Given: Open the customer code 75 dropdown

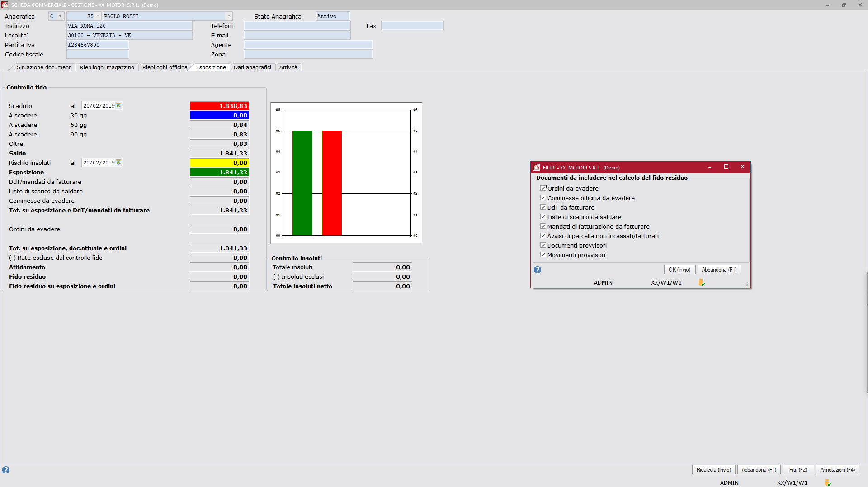Looking at the screenshot, I should (98, 16).
